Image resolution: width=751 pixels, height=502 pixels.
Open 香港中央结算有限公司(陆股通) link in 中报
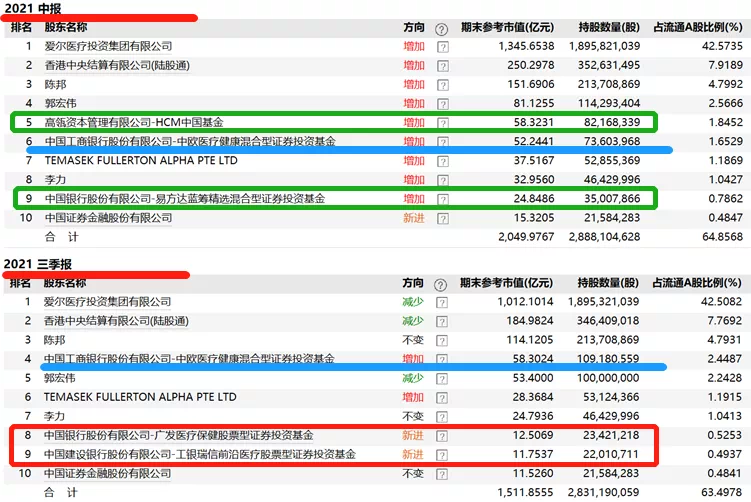pyautogui.click(x=117, y=66)
